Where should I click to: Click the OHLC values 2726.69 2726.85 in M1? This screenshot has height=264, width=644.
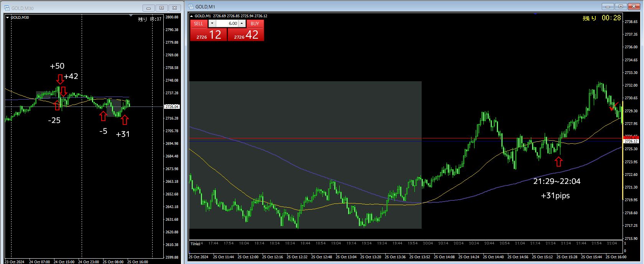click(227, 16)
